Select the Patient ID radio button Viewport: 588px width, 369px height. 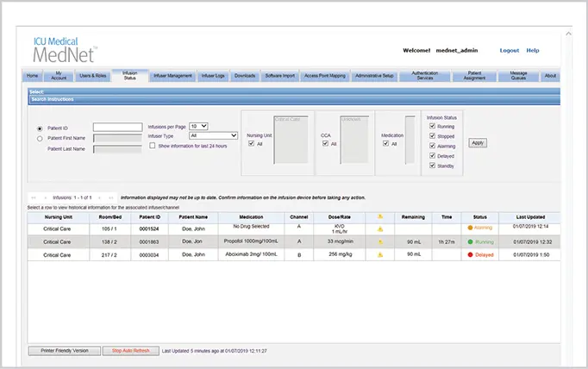point(40,128)
